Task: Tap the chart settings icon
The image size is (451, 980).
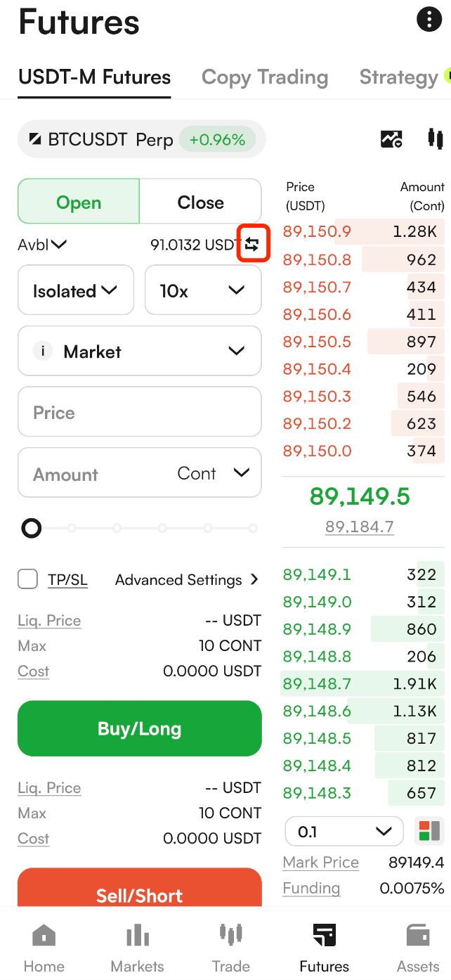Action: (391, 138)
